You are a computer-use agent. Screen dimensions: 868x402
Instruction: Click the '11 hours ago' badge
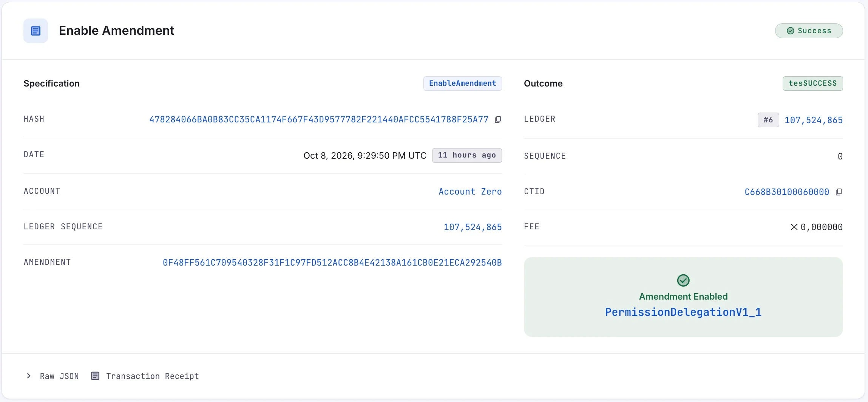[467, 155]
